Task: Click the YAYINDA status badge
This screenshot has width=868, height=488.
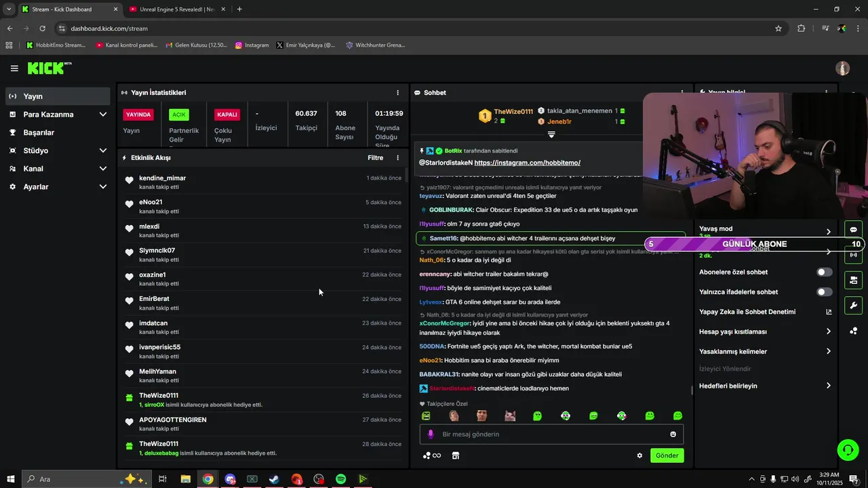Action: point(138,115)
